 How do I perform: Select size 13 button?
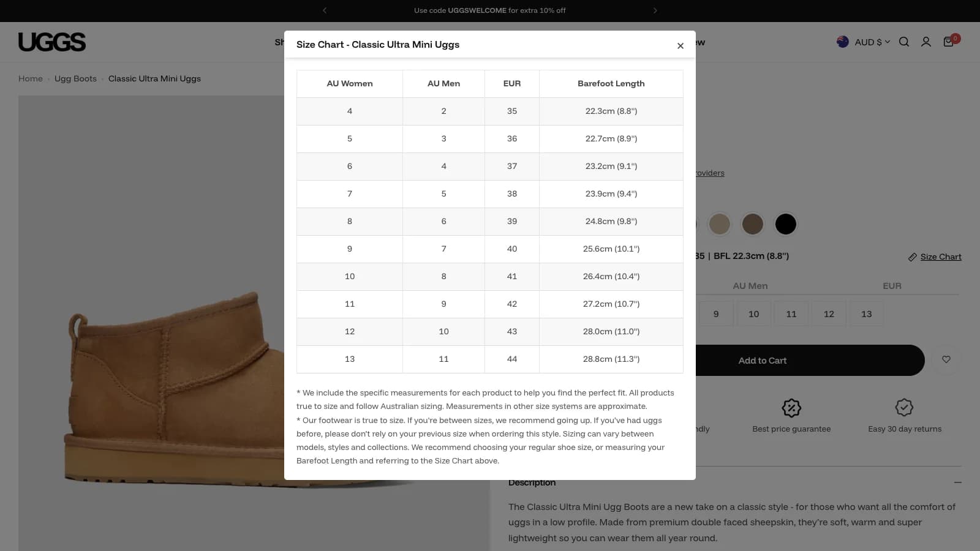866,313
